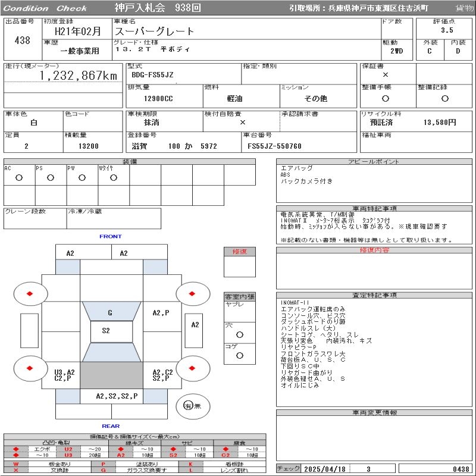Click the circle mark under PS
The image size is (476, 476).
[51, 177]
